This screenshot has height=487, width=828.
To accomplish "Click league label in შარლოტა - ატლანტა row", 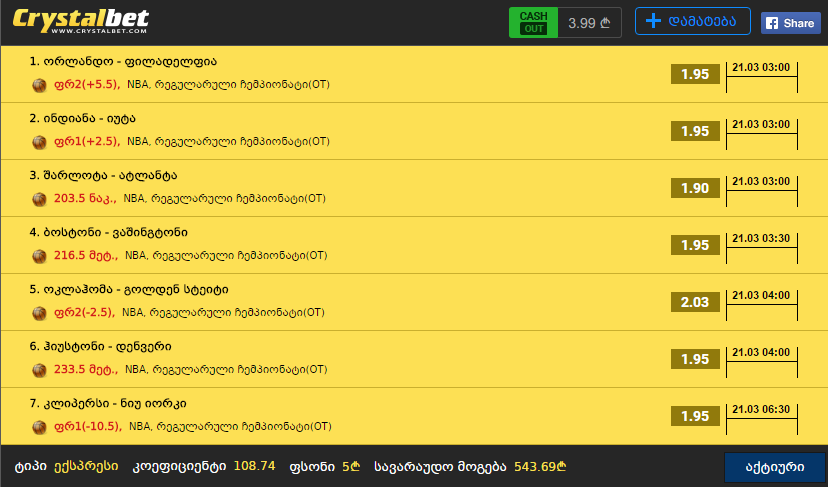I will click(x=224, y=199).
